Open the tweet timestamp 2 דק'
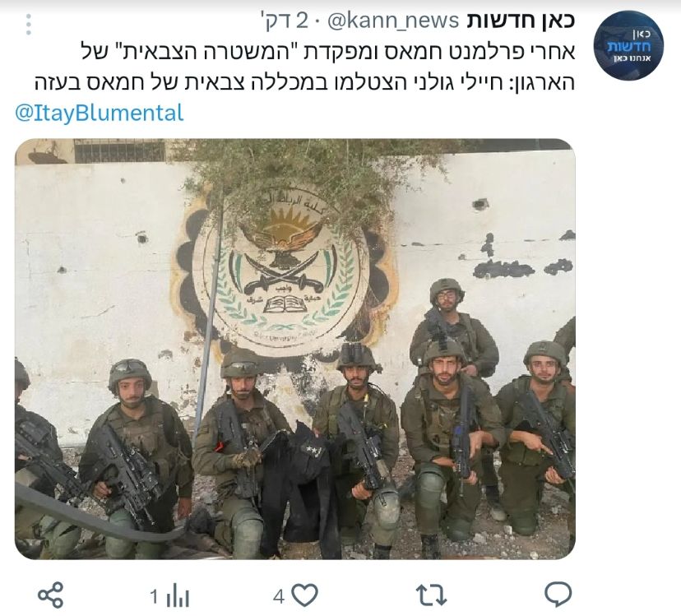The image size is (681, 616). point(284,21)
